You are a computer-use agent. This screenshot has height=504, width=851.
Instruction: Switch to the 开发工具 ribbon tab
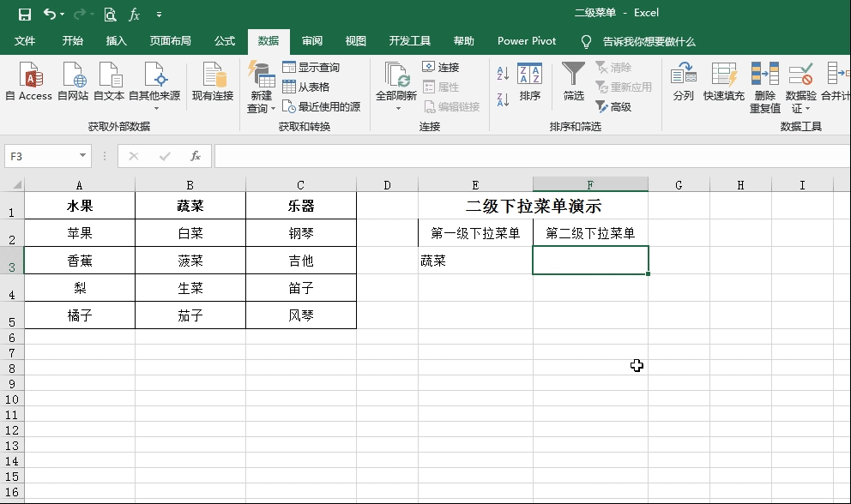point(408,39)
